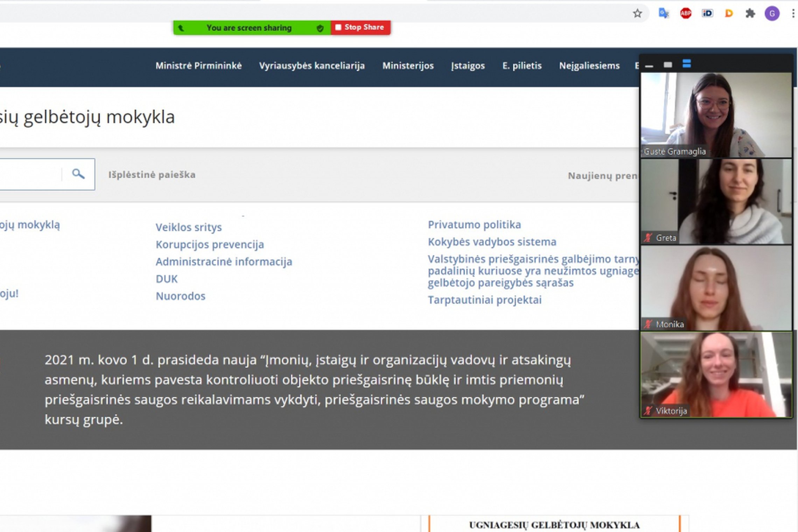Open the DUK link

(x=167, y=279)
